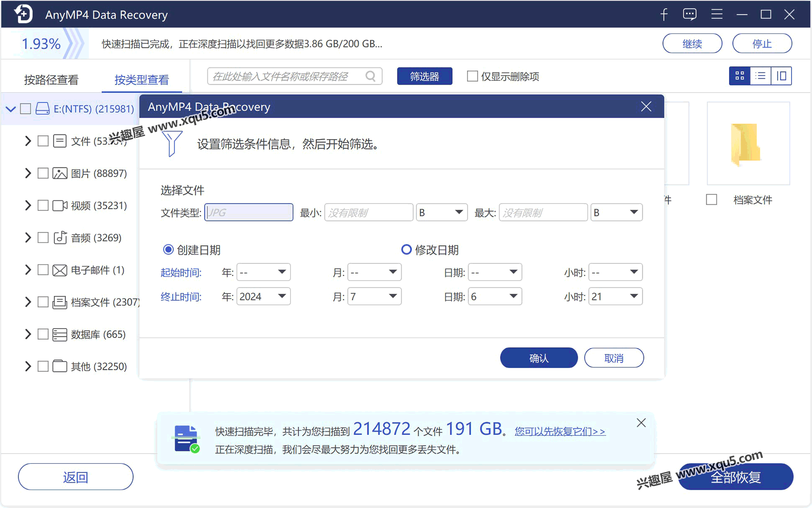812x508 pixels.
Task: Select the 创建日期 radio button
Action: pos(168,250)
